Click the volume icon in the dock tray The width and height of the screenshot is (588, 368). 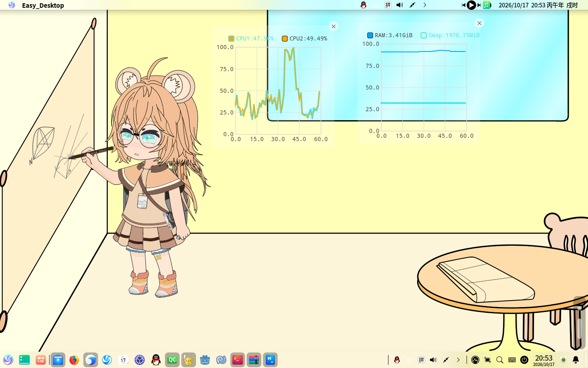pos(433,360)
